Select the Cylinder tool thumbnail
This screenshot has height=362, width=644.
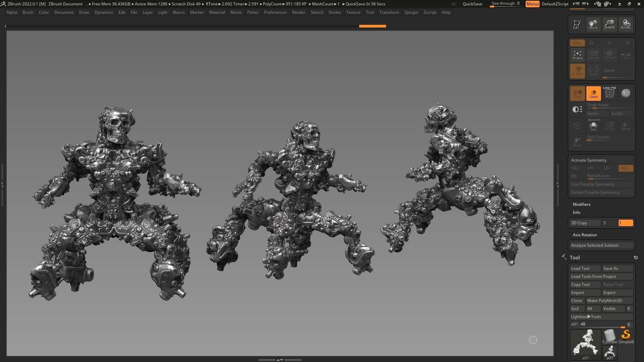609,337
